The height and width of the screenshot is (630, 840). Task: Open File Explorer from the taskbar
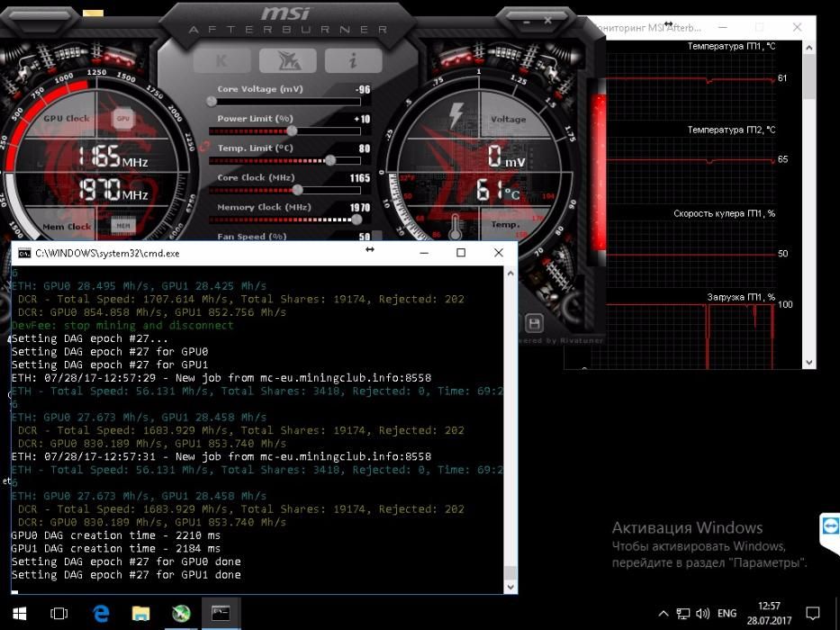click(x=140, y=614)
